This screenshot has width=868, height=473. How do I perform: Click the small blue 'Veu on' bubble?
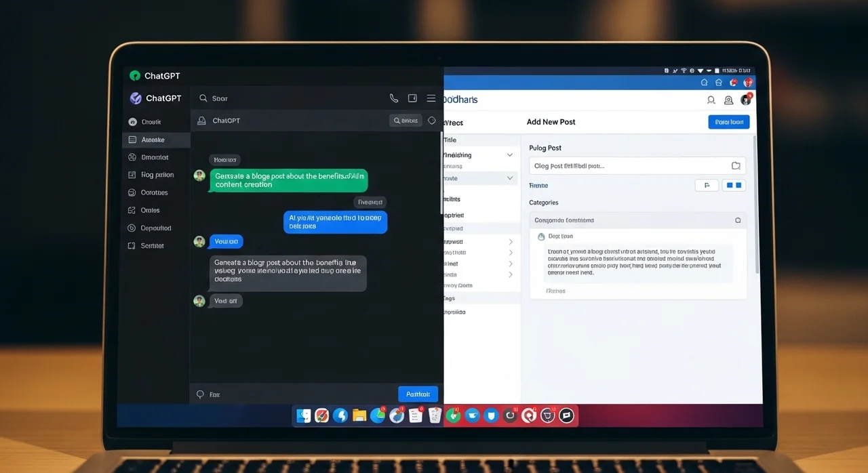click(226, 241)
